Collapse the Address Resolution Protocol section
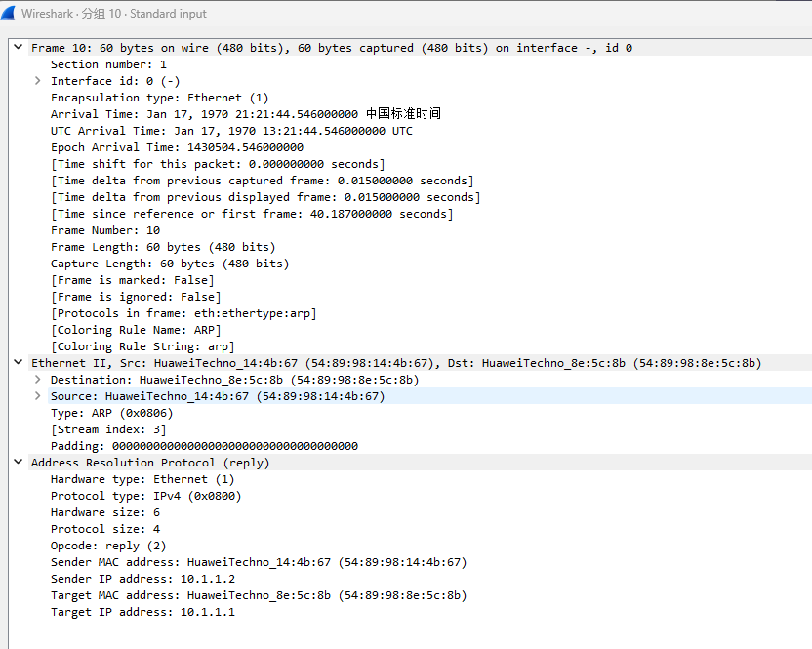Viewport: 812px width, 649px height. 19,462
